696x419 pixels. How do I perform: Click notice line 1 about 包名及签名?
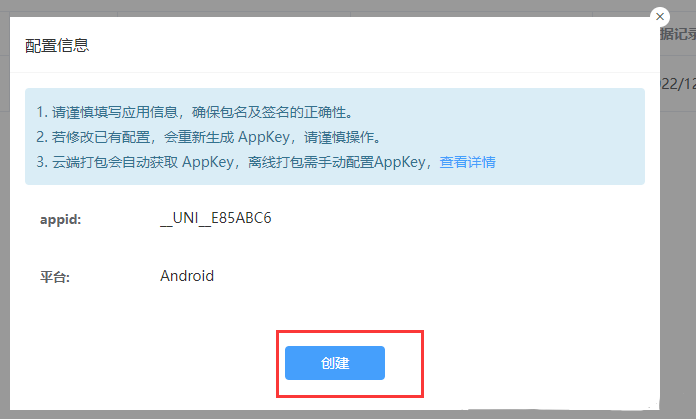pos(195,112)
